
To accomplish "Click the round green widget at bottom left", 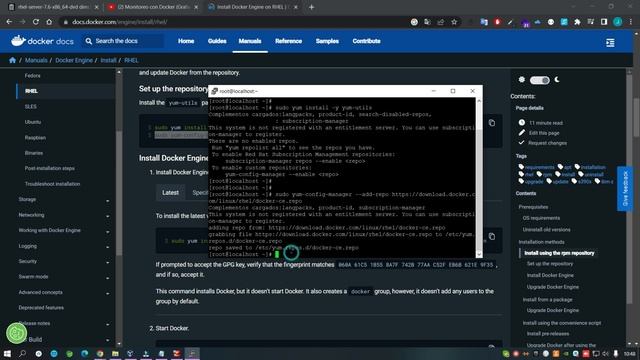I will 17,333.
